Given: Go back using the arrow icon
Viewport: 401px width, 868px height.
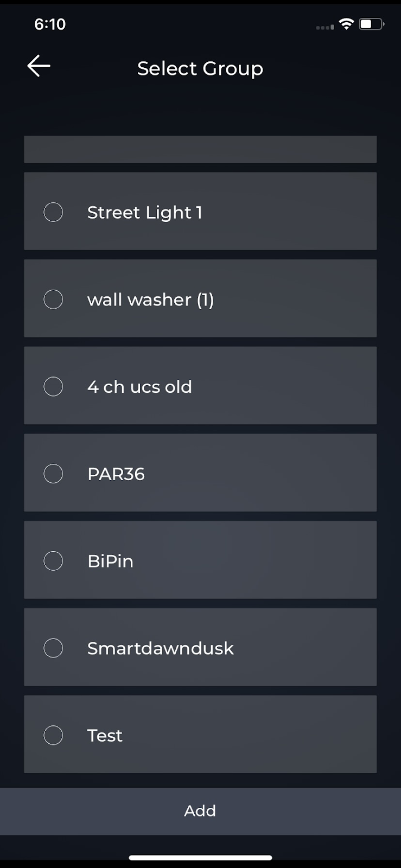Looking at the screenshot, I should [39, 66].
